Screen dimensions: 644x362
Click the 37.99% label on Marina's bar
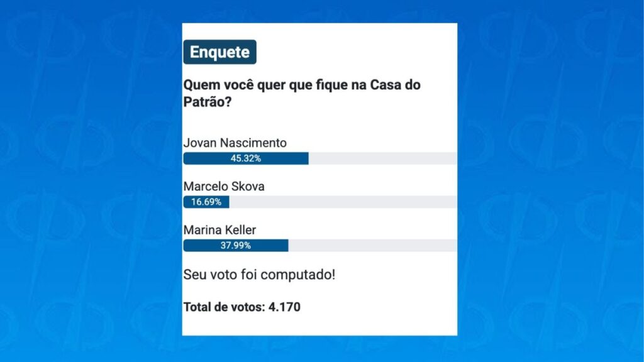(235, 246)
